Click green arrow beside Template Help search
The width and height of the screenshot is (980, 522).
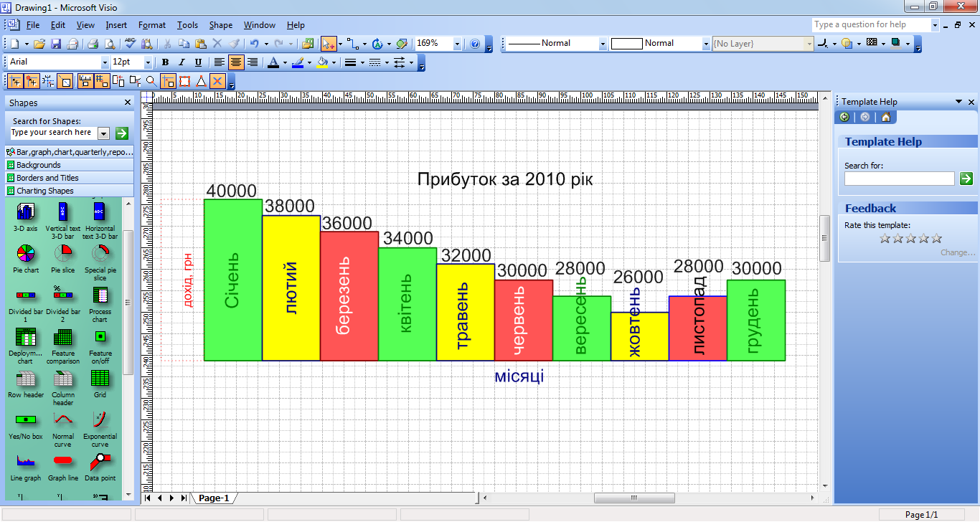pyautogui.click(x=966, y=179)
